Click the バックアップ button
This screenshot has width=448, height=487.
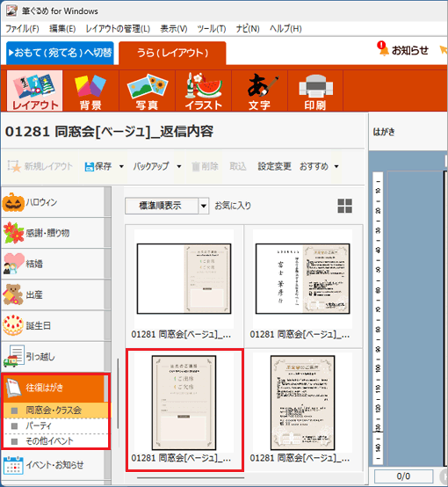[151, 166]
